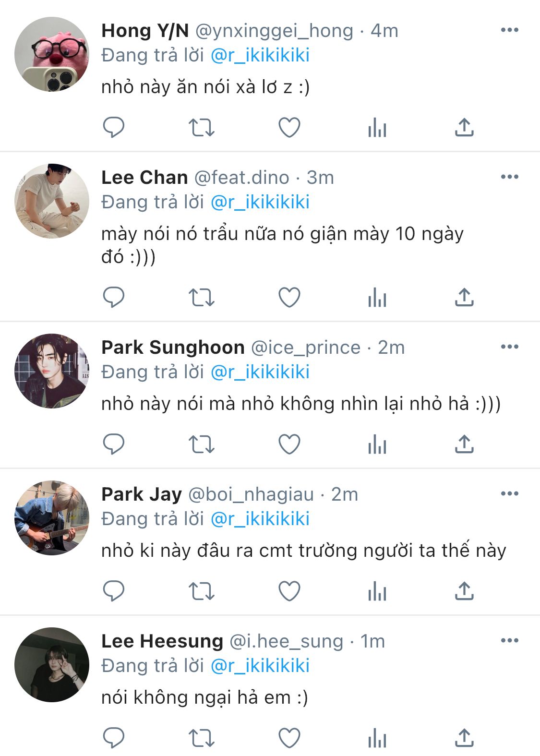Viewport: 540px width, 756px height.
Task: Retweet Lee Heesung's reply
Action: click(x=201, y=738)
